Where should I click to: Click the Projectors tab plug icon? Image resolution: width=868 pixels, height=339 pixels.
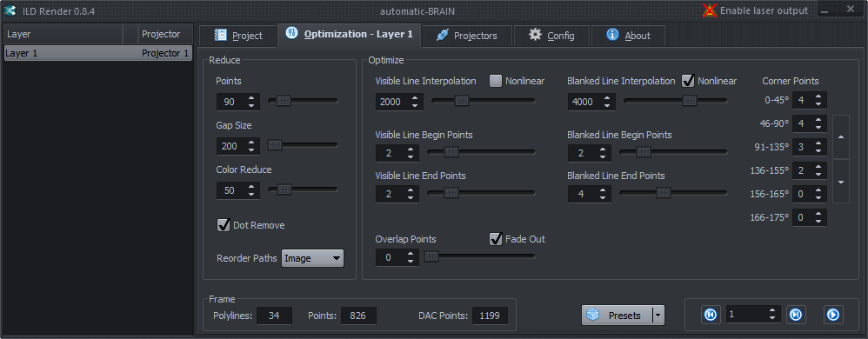point(442,36)
